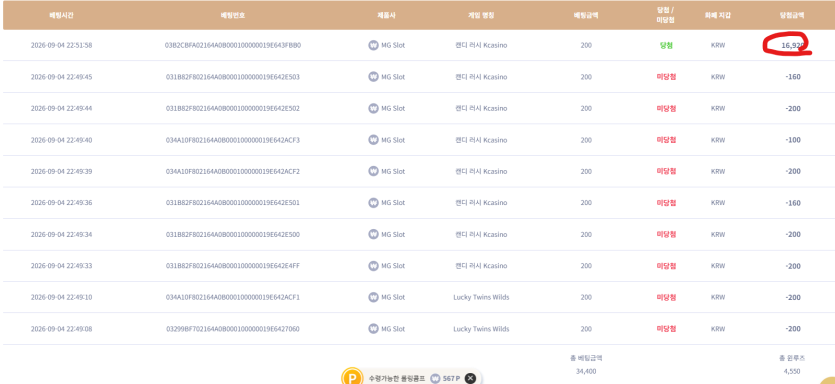Select bet number 031B82F802164A0B000100000019E642E501

[233, 203]
